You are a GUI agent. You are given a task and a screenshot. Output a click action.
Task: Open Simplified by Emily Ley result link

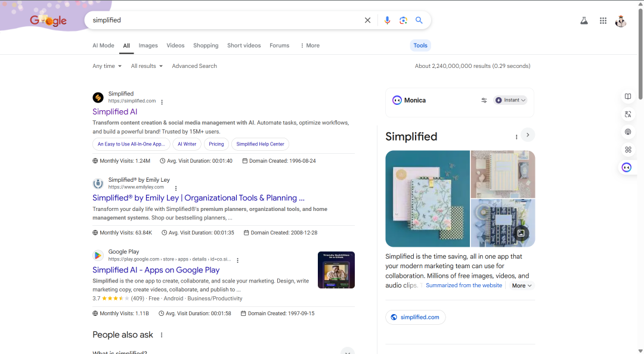pyautogui.click(x=199, y=198)
